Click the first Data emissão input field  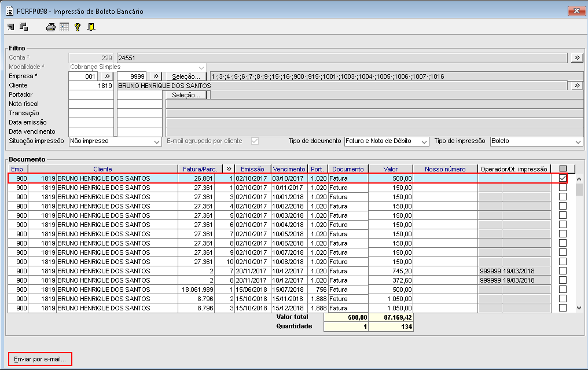tap(91, 123)
